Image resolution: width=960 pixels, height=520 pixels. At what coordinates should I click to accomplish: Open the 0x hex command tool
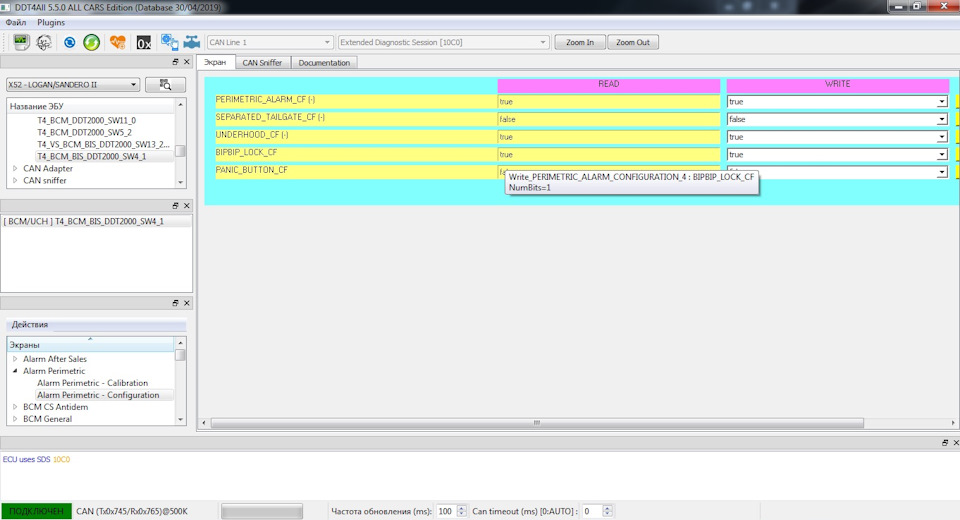[x=144, y=43]
